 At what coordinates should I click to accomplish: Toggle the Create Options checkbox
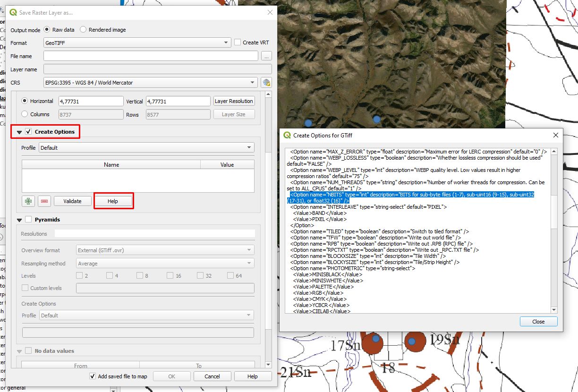pyautogui.click(x=29, y=132)
